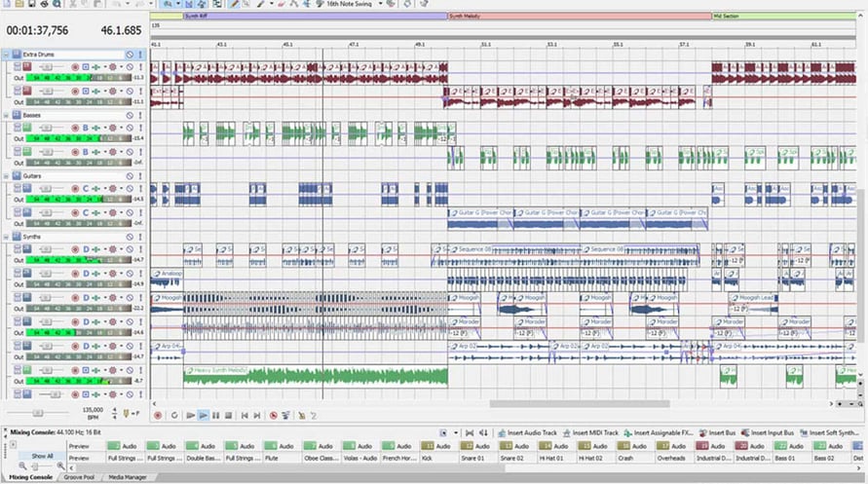Click the Mid Section marker
Image resolution: width=868 pixels, height=484 pixels.
784,16
